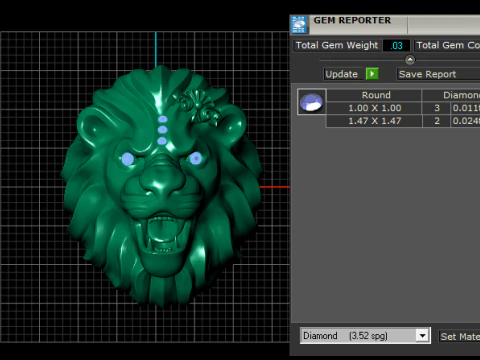Click the green Update arrow icon

pos(372,74)
